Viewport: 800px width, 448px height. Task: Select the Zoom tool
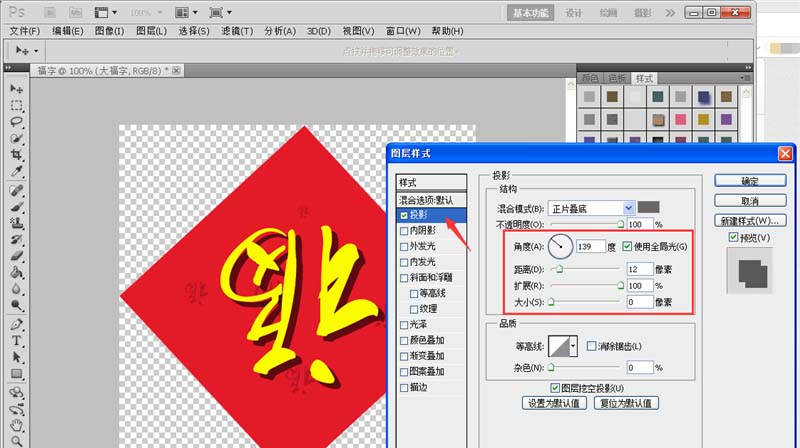pos(16,441)
